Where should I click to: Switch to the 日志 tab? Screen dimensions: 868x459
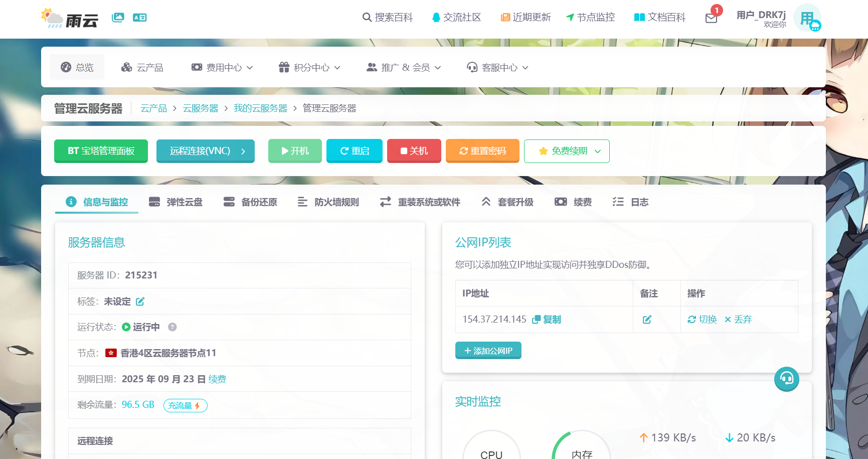tap(631, 202)
